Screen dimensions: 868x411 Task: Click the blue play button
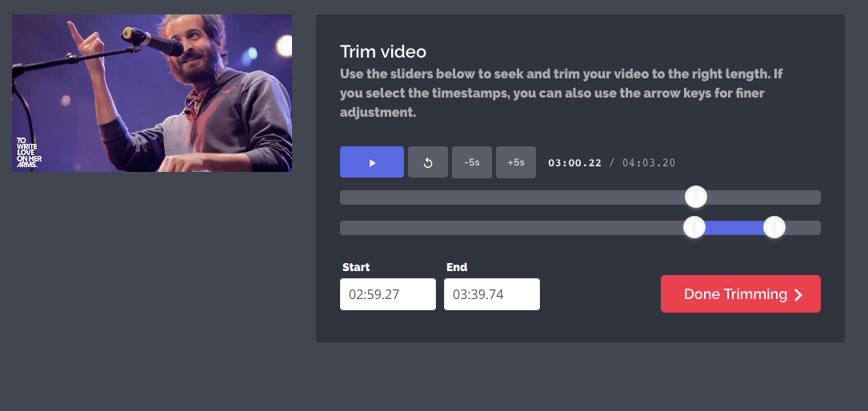[371, 162]
